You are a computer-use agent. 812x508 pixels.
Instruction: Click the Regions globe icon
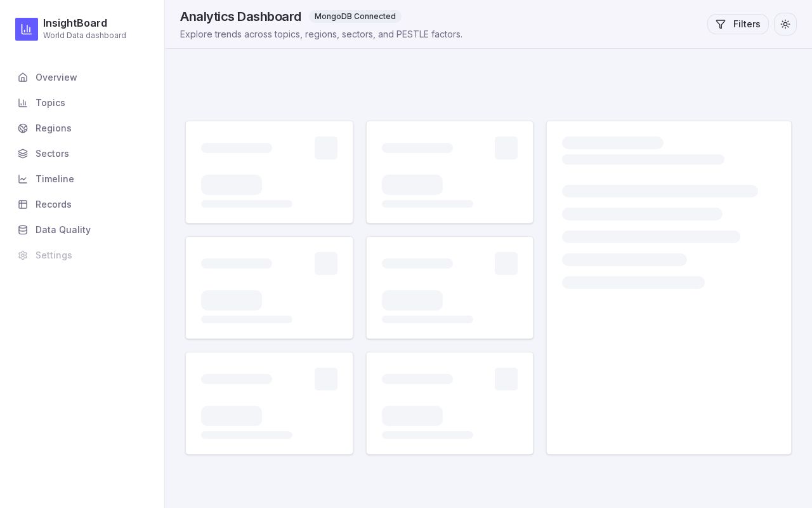[23, 128]
